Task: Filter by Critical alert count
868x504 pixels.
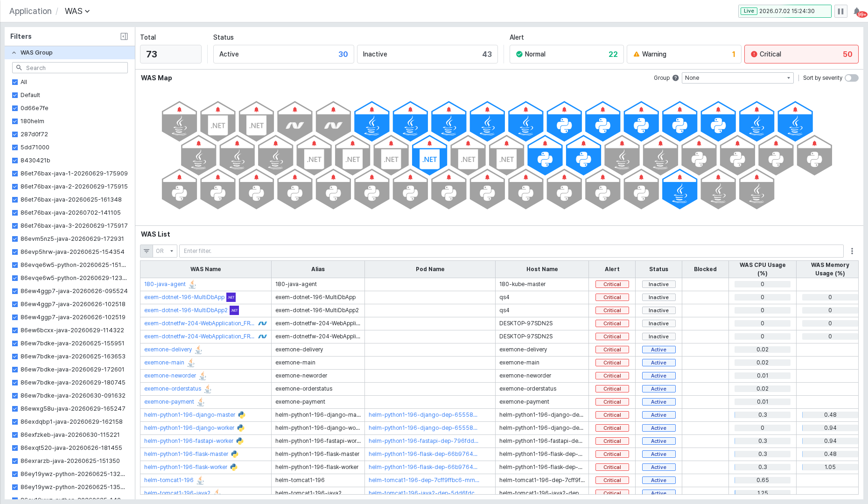Action: click(x=801, y=54)
